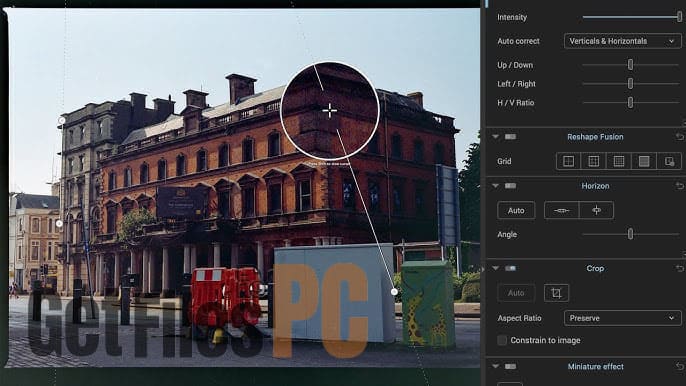Click the Left / Right label
Image resolution: width=686 pixels, height=386 pixels.
pyautogui.click(x=516, y=84)
